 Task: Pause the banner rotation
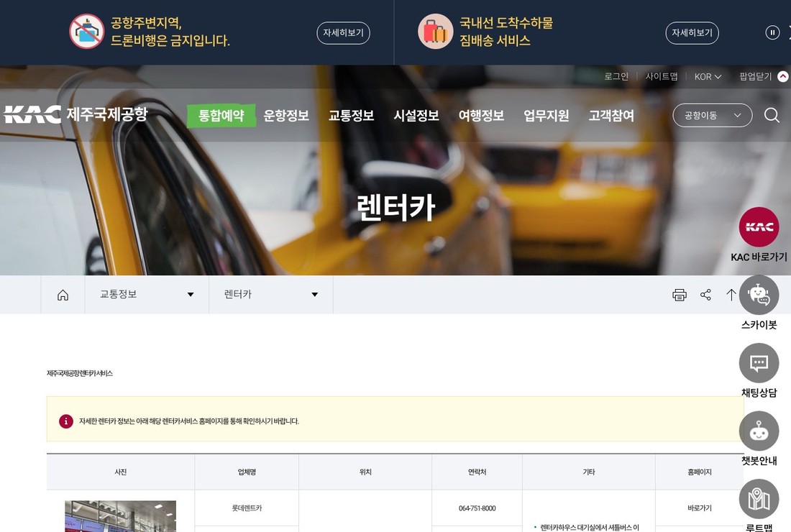[772, 33]
